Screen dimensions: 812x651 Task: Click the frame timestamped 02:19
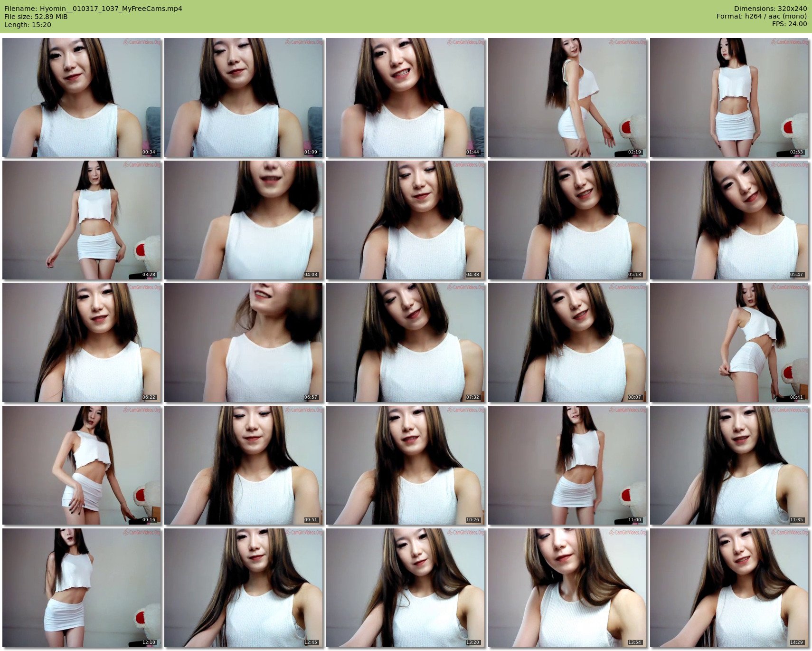[567, 97]
